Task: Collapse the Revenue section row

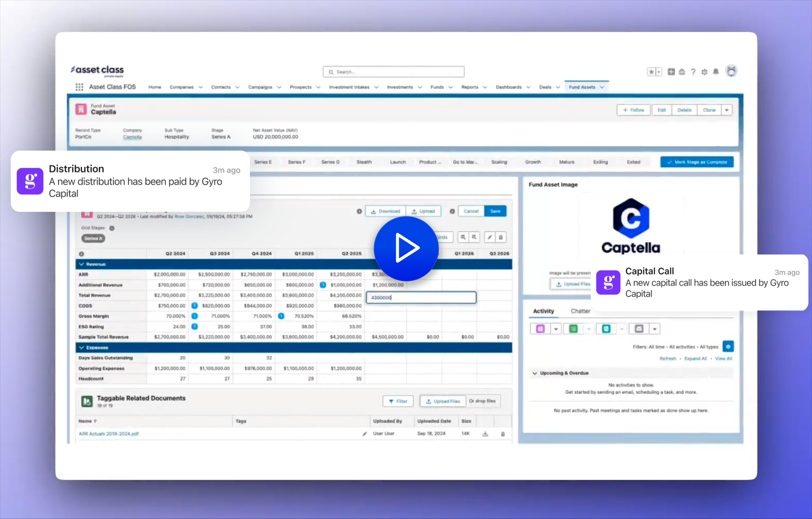Action: pyautogui.click(x=81, y=264)
